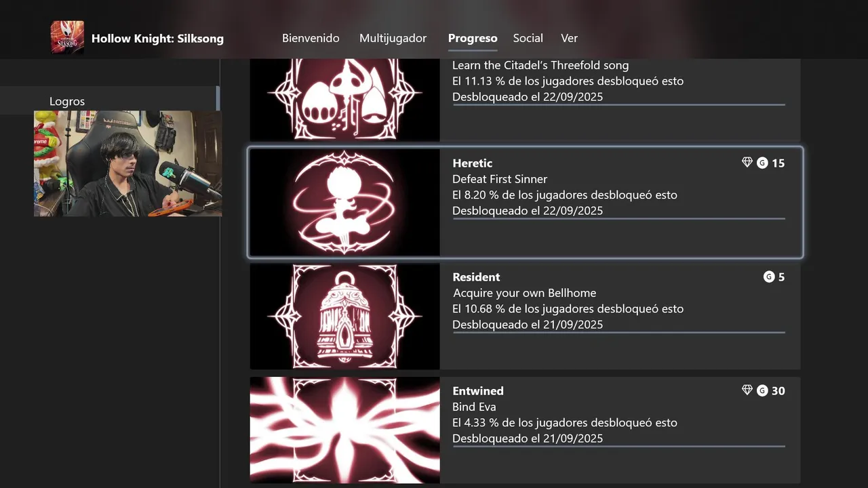Image resolution: width=868 pixels, height=488 pixels.
Task: Switch to the Multijugador tab
Action: [x=393, y=38]
